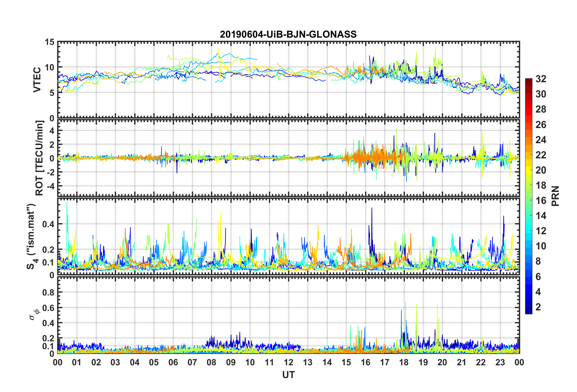Click colorbar tick label 22
The width and height of the screenshot is (577, 392).
pyautogui.click(x=541, y=155)
